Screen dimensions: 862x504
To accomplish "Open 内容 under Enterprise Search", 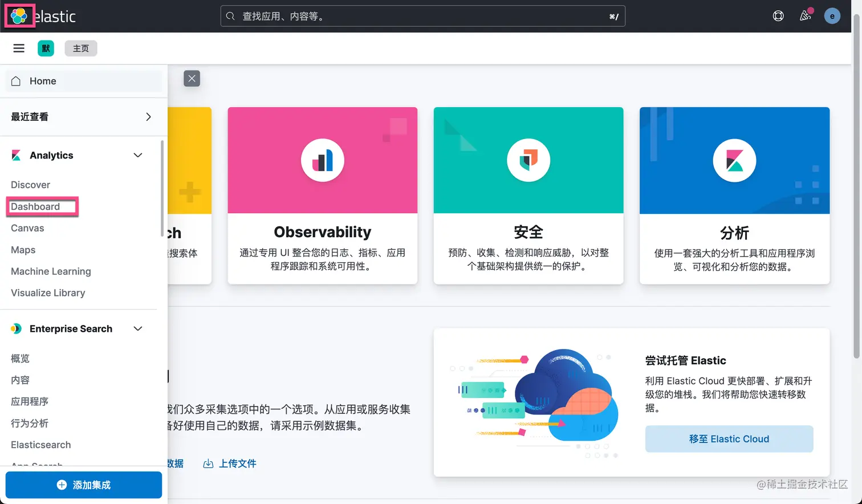I will [20, 380].
